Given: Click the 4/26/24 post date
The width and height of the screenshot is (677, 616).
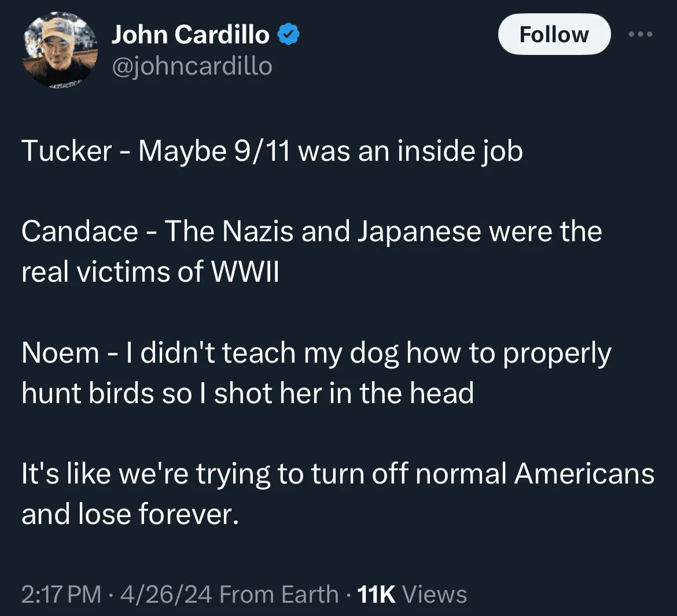Looking at the screenshot, I should pyautogui.click(x=166, y=595).
